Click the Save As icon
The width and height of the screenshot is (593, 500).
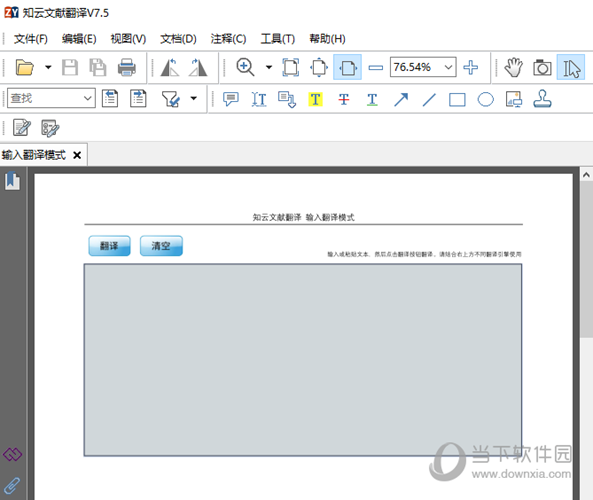[x=98, y=67]
